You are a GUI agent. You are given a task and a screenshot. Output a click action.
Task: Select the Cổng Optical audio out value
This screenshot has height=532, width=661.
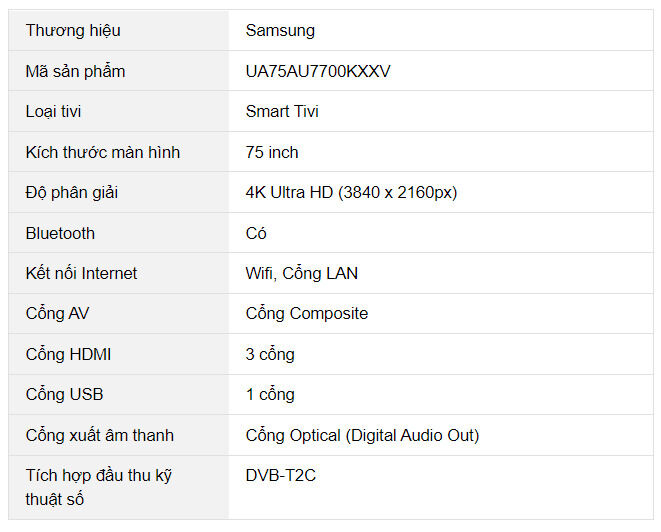(x=362, y=435)
